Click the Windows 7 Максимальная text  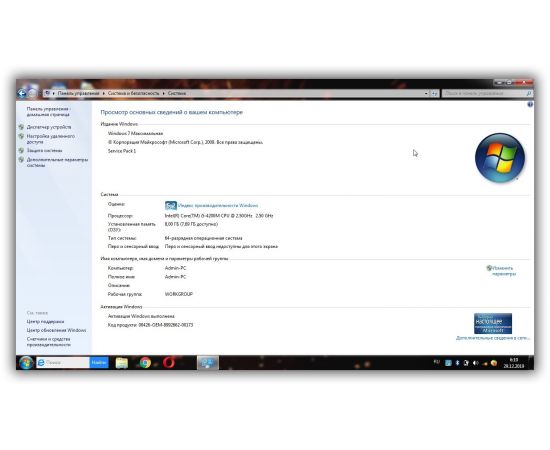(x=135, y=134)
